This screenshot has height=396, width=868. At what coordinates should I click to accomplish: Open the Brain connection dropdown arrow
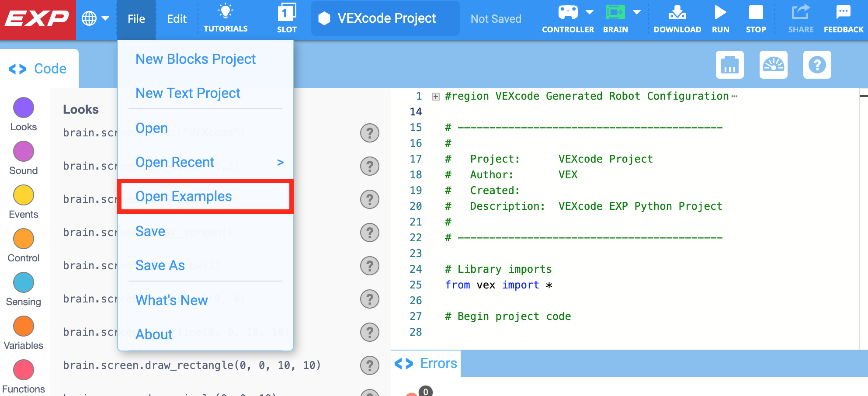tap(636, 12)
